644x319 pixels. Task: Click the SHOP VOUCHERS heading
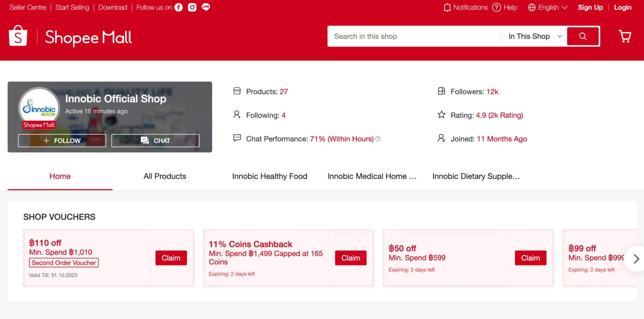tap(59, 217)
